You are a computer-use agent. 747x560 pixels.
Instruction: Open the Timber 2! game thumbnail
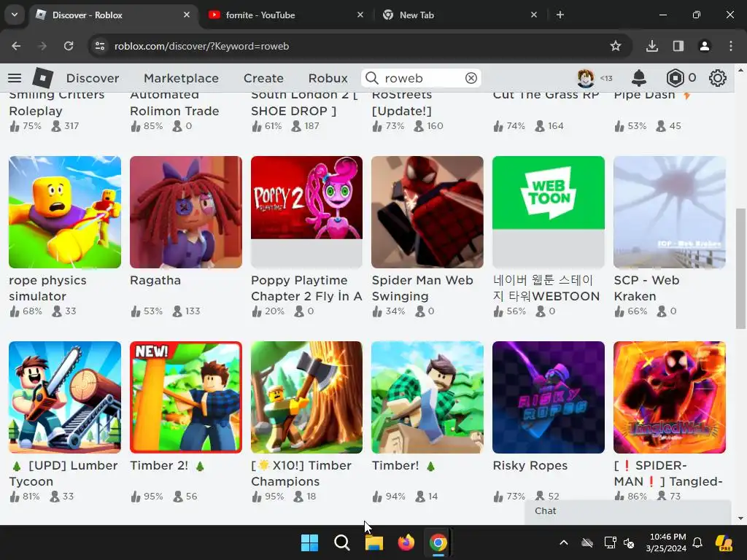coord(186,397)
